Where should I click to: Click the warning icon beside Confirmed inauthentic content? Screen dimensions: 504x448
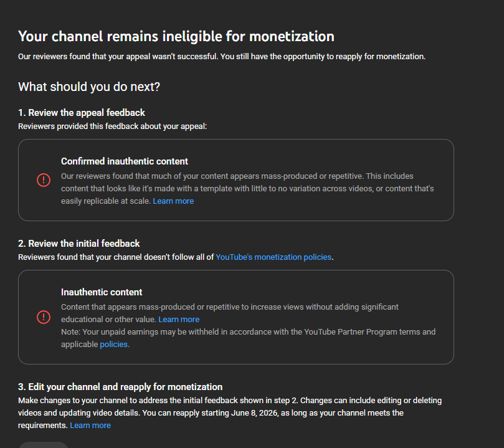[44, 180]
